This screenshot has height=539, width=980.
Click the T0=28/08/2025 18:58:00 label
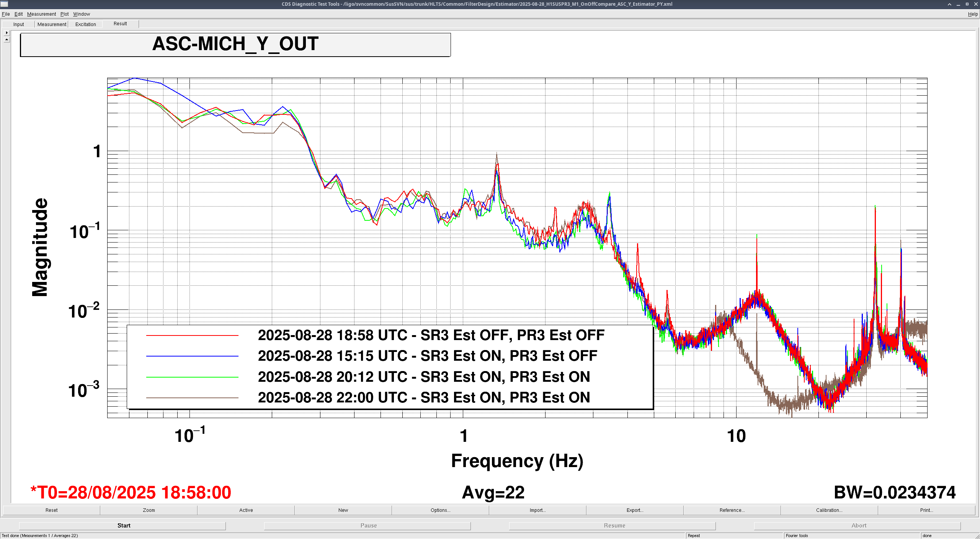tap(131, 492)
